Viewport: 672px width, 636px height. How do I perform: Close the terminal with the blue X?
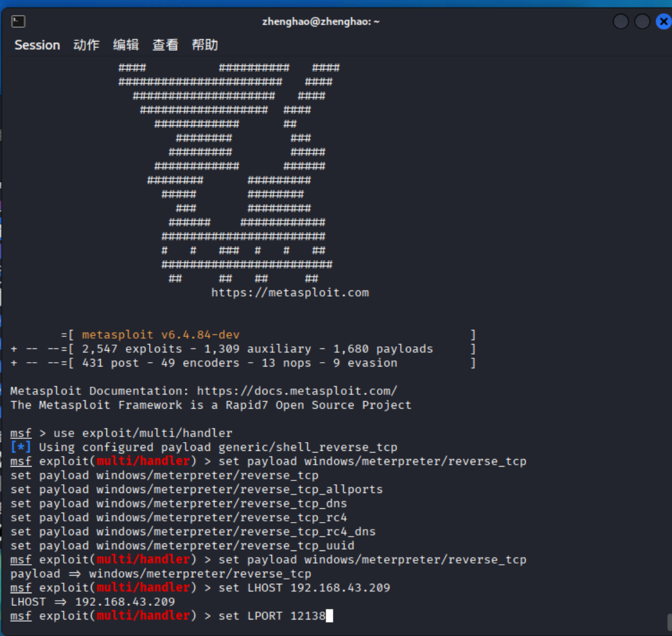click(x=663, y=21)
